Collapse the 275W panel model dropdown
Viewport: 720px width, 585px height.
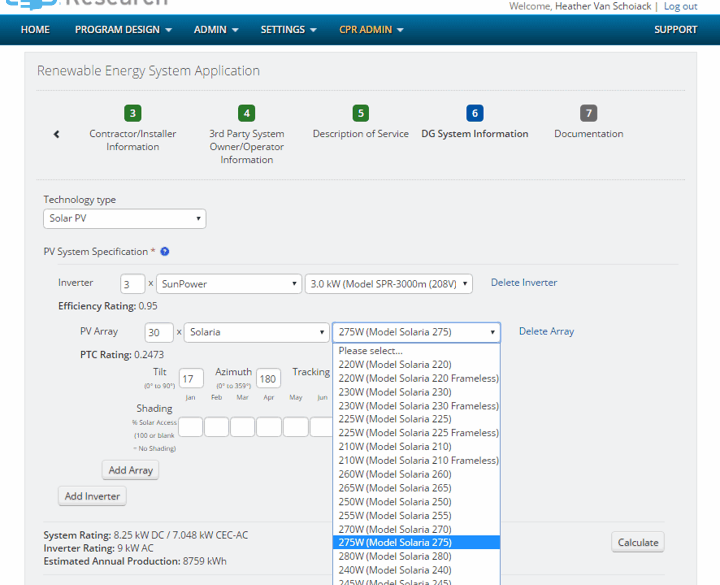[x=416, y=332]
